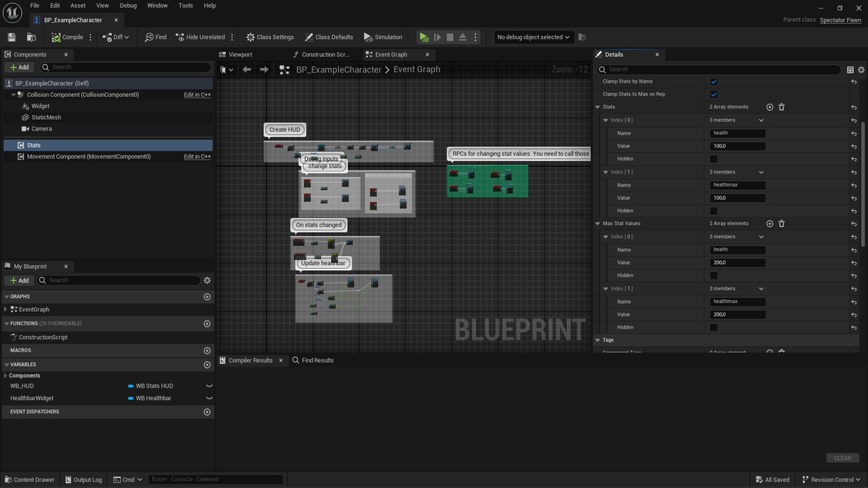
Task: Open the Stats Index 0 element dropdown
Action: [761, 121]
